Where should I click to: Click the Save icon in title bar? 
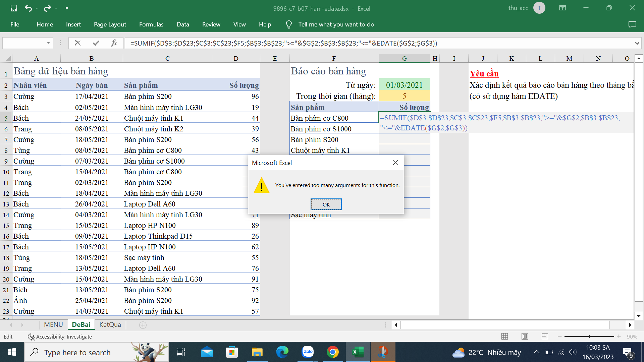tap(14, 8)
